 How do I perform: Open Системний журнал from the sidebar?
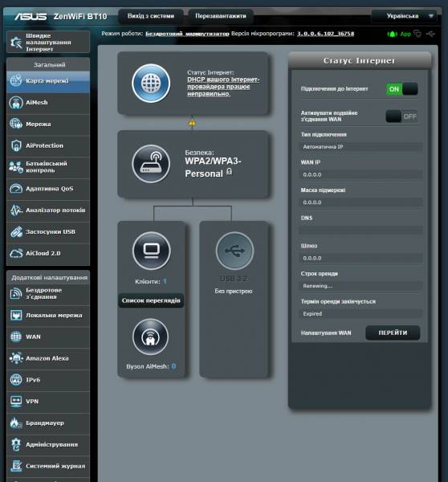48,466
